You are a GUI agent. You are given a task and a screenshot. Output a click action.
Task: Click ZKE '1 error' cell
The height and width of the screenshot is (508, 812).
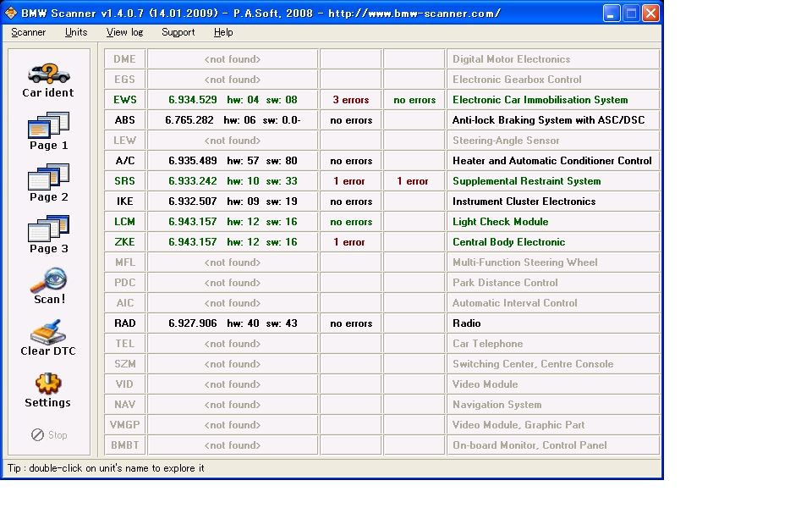pos(351,241)
